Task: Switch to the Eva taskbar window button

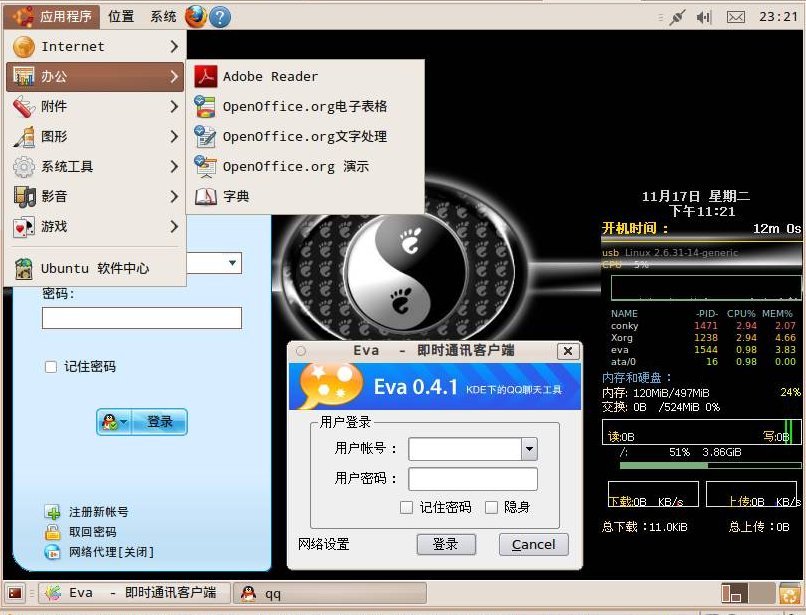Action: point(135,593)
